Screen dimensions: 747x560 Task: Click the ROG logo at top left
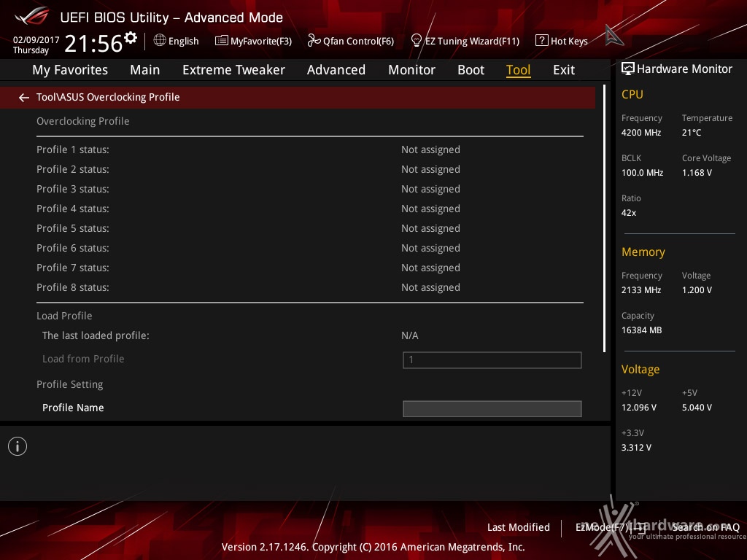(32, 16)
